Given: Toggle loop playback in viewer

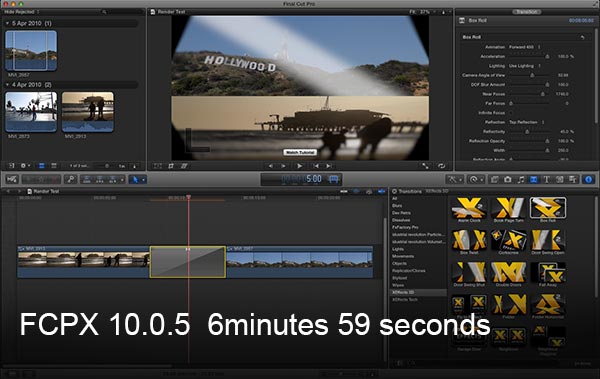Looking at the screenshot, I should [442, 166].
